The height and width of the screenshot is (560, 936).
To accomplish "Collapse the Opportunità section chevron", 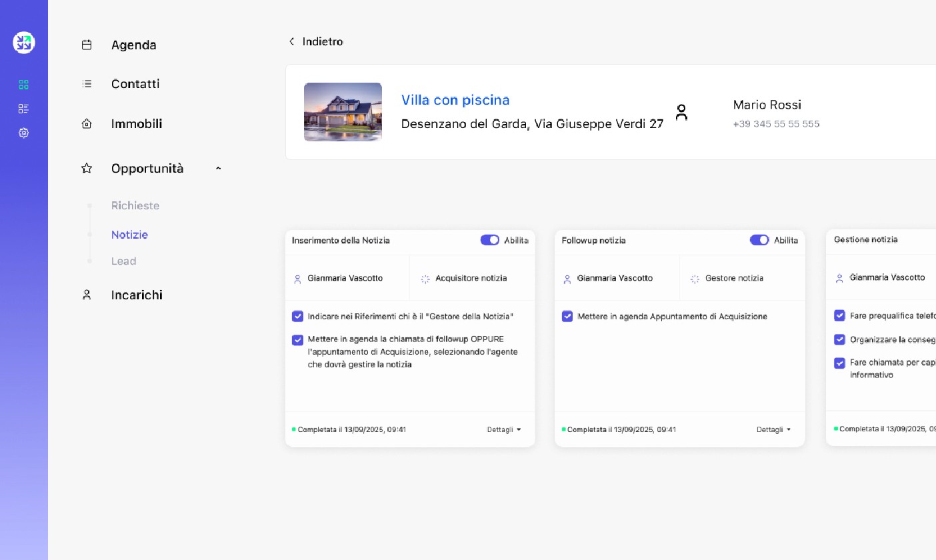I will point(219,168).
